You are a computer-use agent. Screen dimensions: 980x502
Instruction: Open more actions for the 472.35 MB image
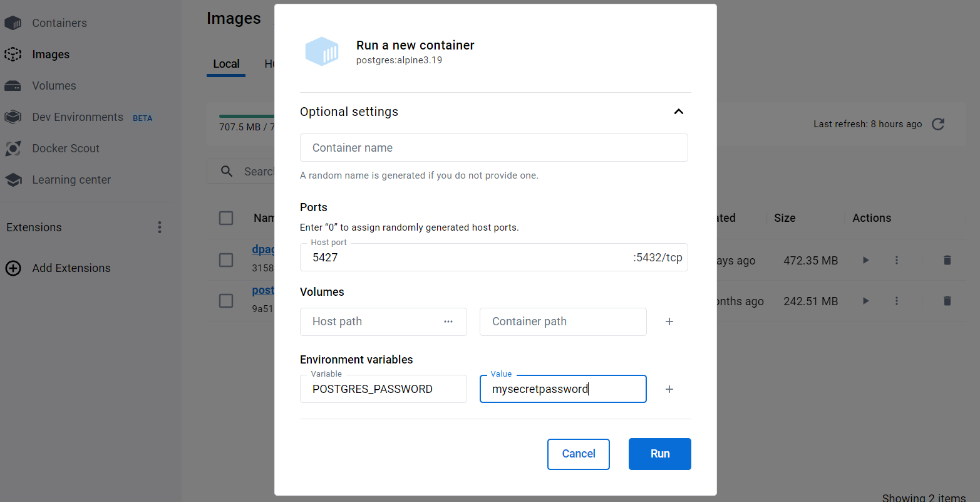897,260
